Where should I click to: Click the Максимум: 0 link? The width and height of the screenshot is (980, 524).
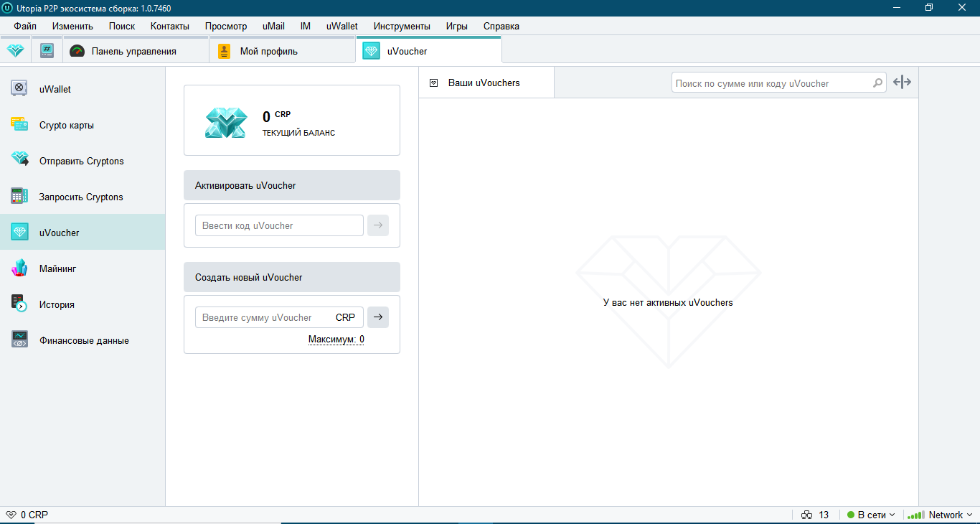tap(336, 340)
